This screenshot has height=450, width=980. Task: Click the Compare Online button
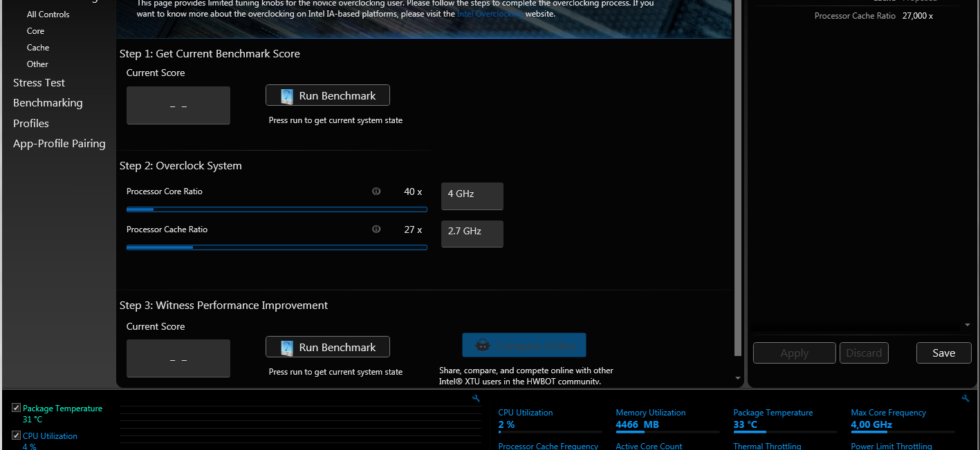tap(524, 345)
